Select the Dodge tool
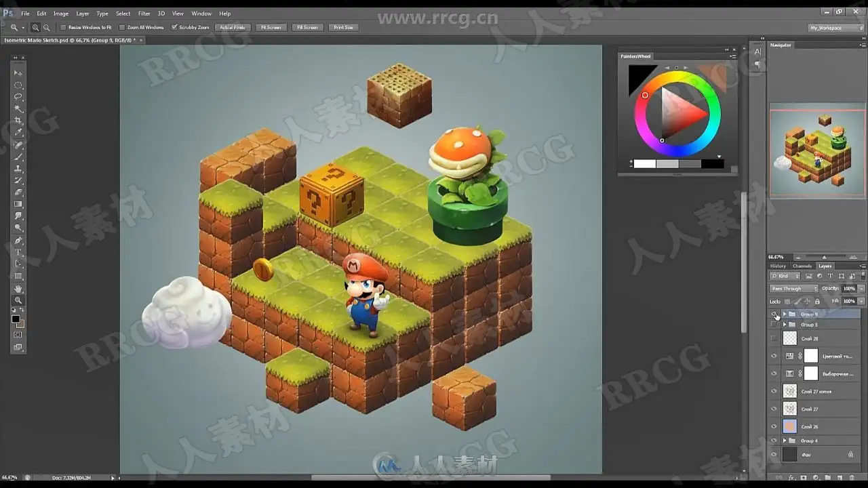This screenshot has height=488, width=868. [x=18, y=228]
